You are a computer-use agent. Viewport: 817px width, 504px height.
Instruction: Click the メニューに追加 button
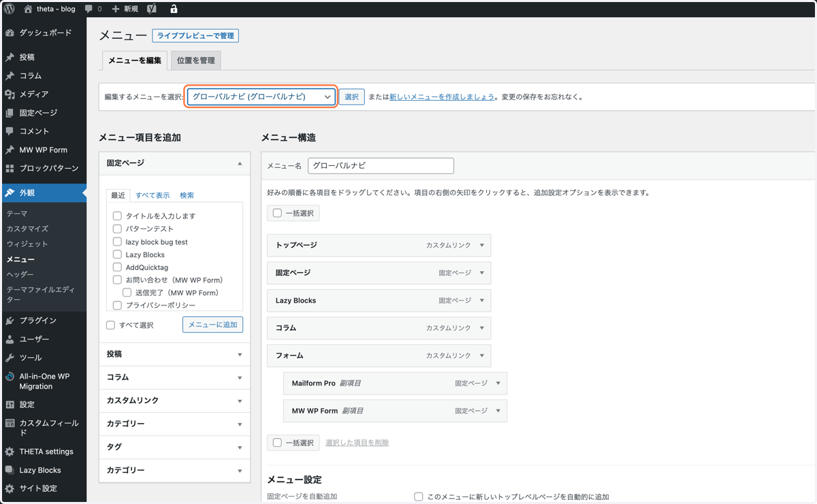tap(212, 324)
